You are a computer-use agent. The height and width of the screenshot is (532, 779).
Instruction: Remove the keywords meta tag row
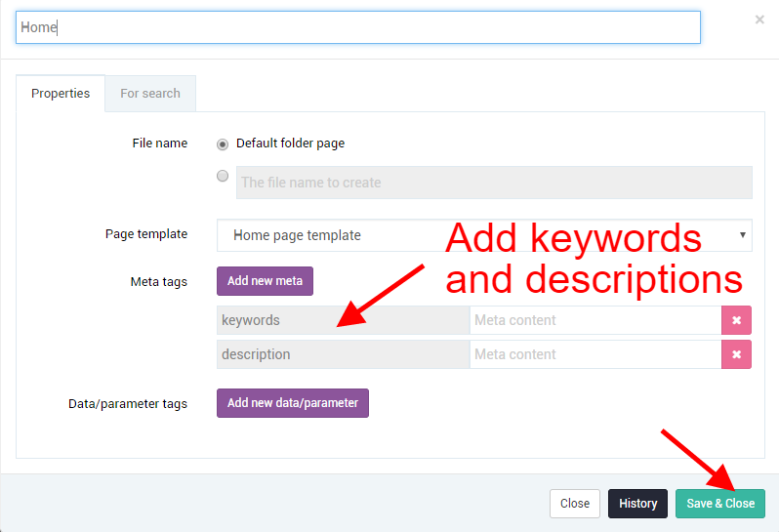point(736,320)
